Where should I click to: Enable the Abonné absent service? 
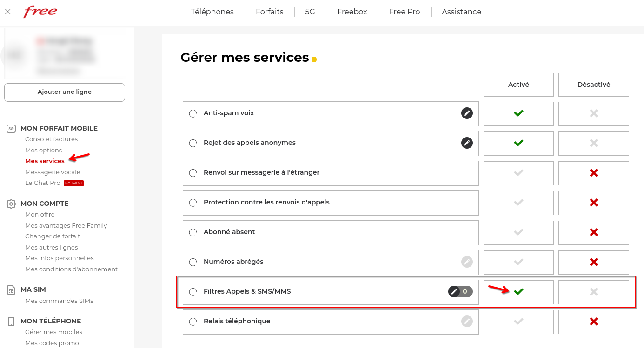[518, 232]
